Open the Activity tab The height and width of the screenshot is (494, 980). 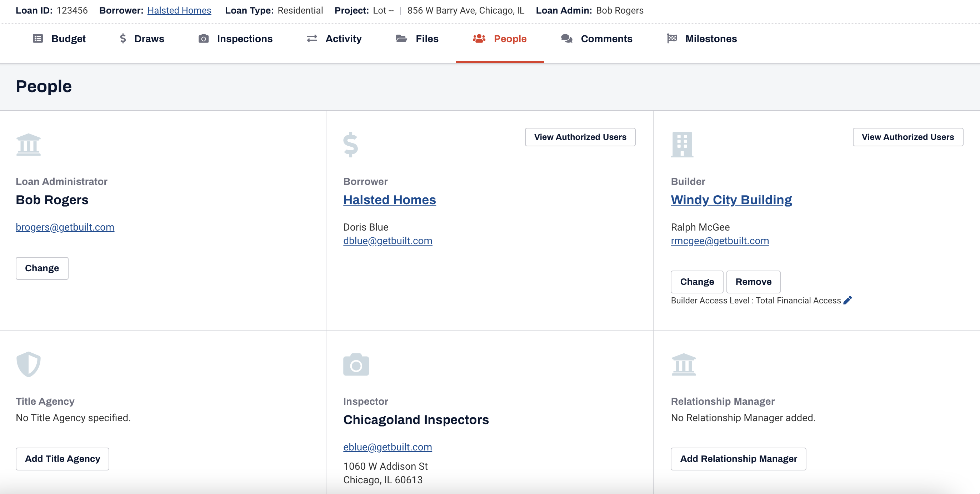click(334, 39)
